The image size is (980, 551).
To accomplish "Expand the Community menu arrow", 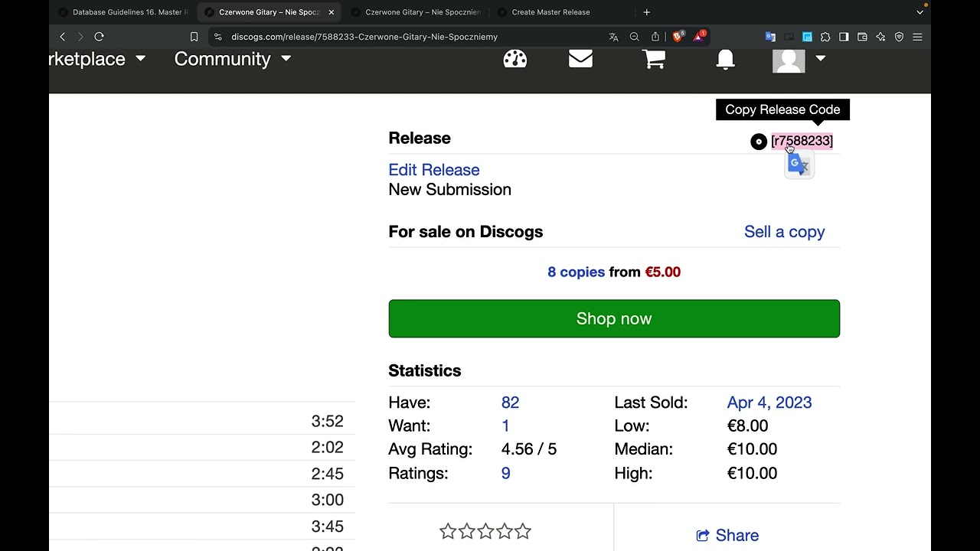I will 286,58.
